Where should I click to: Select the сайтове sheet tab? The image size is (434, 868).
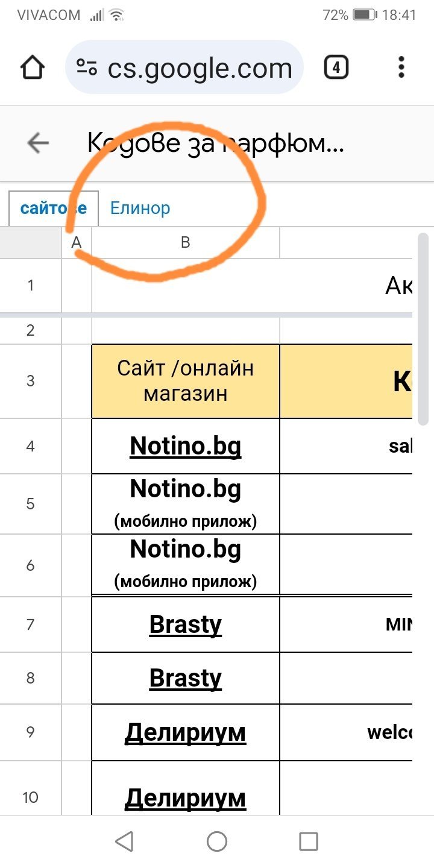click(x=53, y=209)
